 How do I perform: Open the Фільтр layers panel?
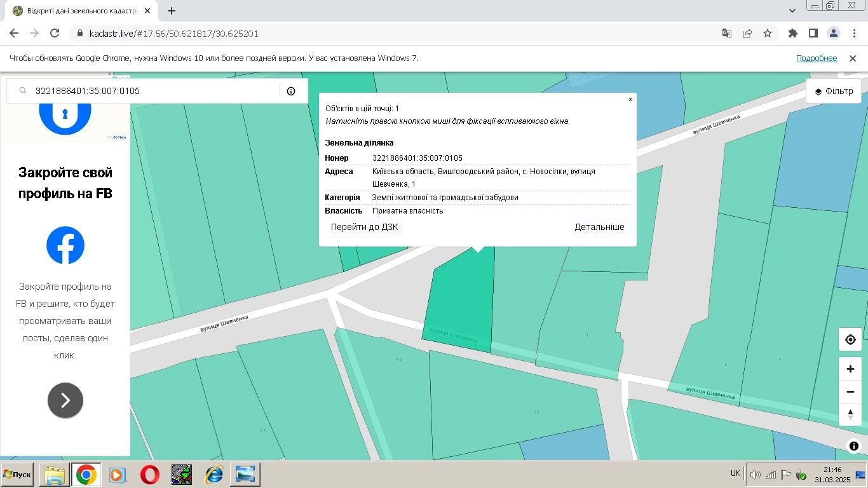[834, 91]
